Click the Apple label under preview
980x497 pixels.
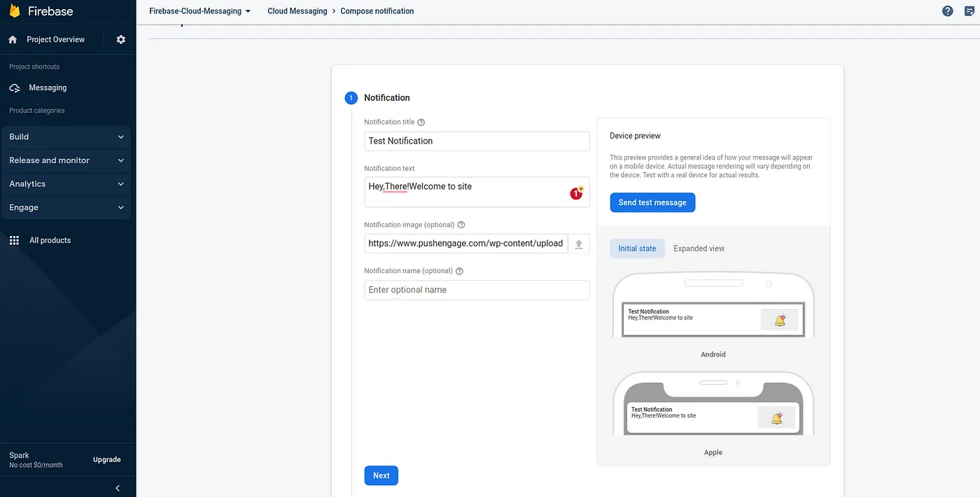(713, 452)
